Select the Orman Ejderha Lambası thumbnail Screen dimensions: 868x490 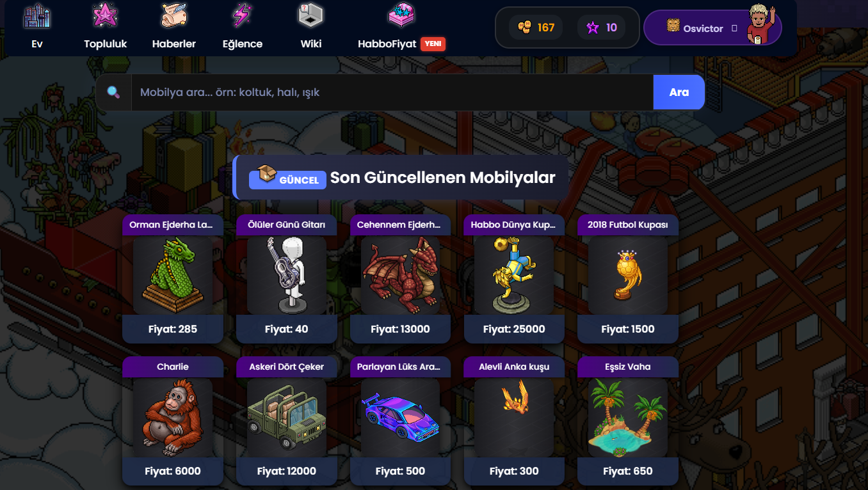tap(173, 275)
